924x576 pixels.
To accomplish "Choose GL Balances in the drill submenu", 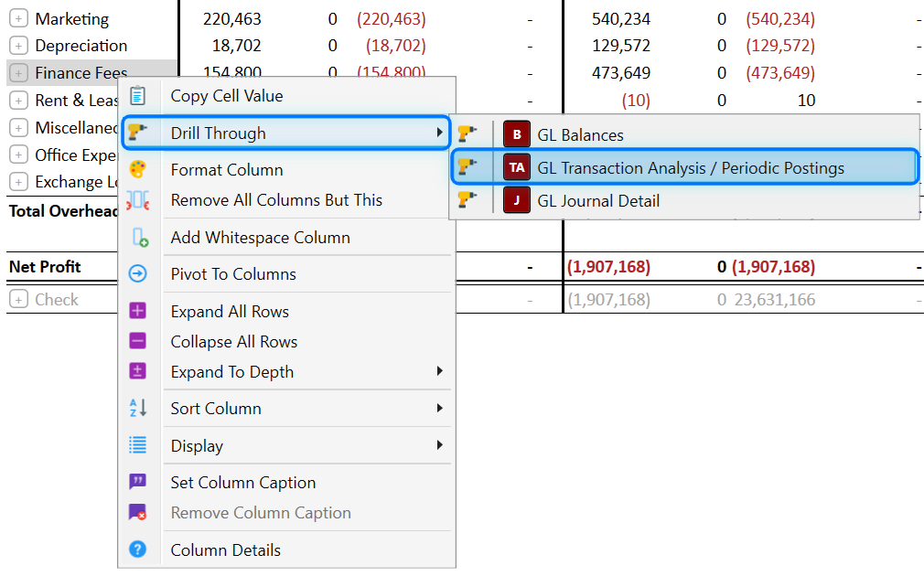I will tap(684, 135).
